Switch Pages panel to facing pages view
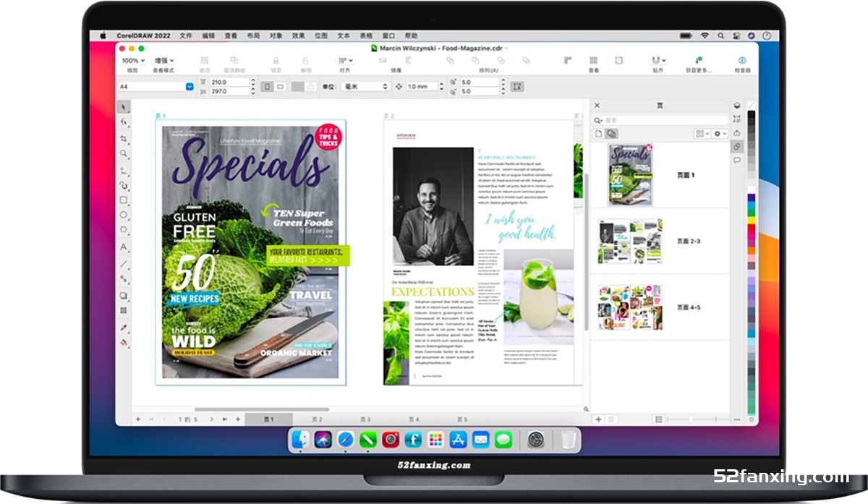The width and height of the screenshot is (868, 504). click(611, 134)
